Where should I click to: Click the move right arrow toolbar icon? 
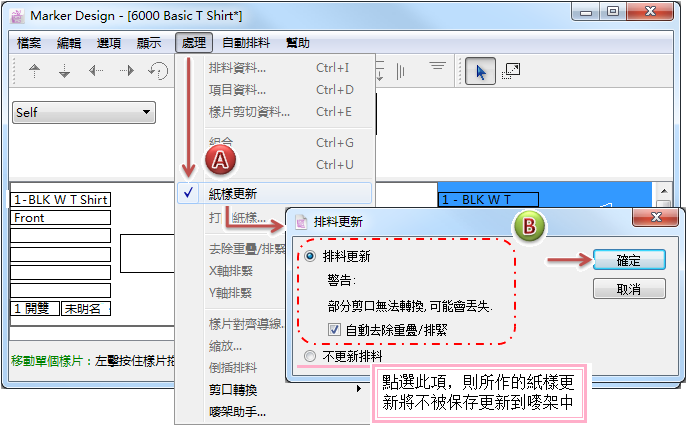[x=127, y=70]
